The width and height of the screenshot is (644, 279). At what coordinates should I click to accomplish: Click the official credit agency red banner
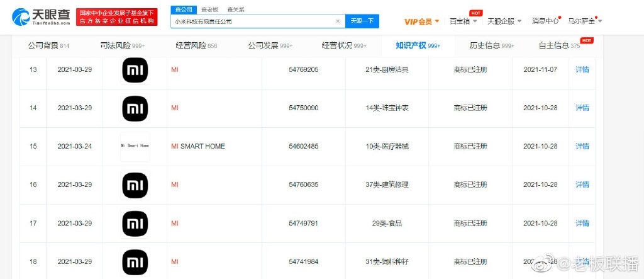click(x=116, y=17)
